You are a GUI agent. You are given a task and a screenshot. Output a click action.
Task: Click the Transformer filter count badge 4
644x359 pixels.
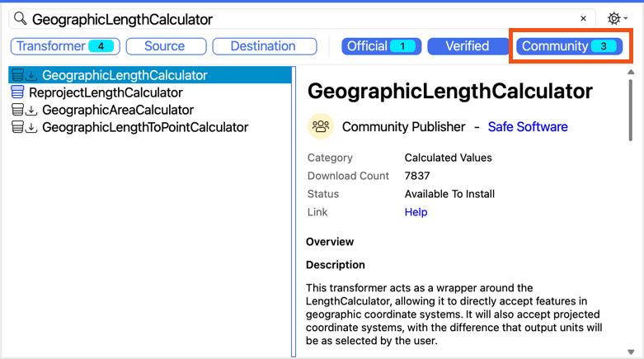tap(101, 46)
